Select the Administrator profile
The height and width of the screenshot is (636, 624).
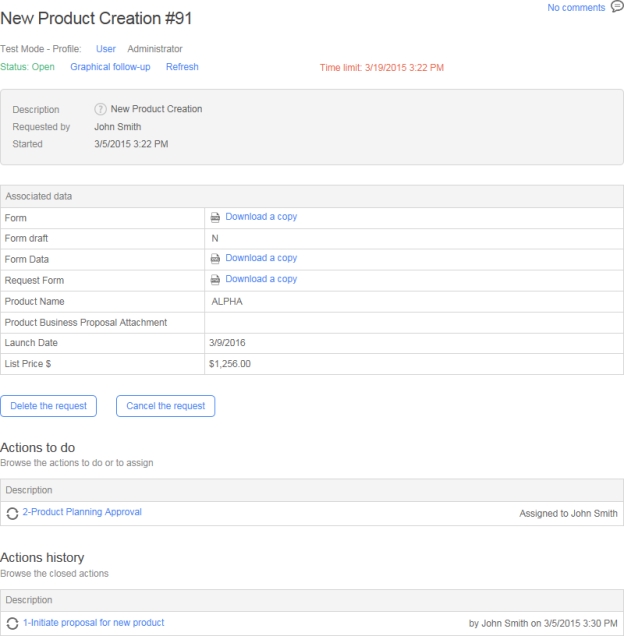pyautogui.click(x=154, y=48)
